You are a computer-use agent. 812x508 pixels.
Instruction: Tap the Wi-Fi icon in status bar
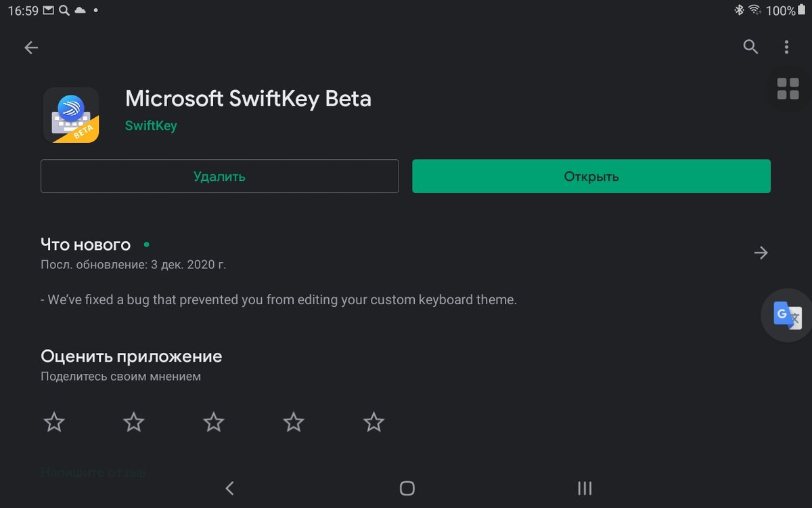(754, 10)
